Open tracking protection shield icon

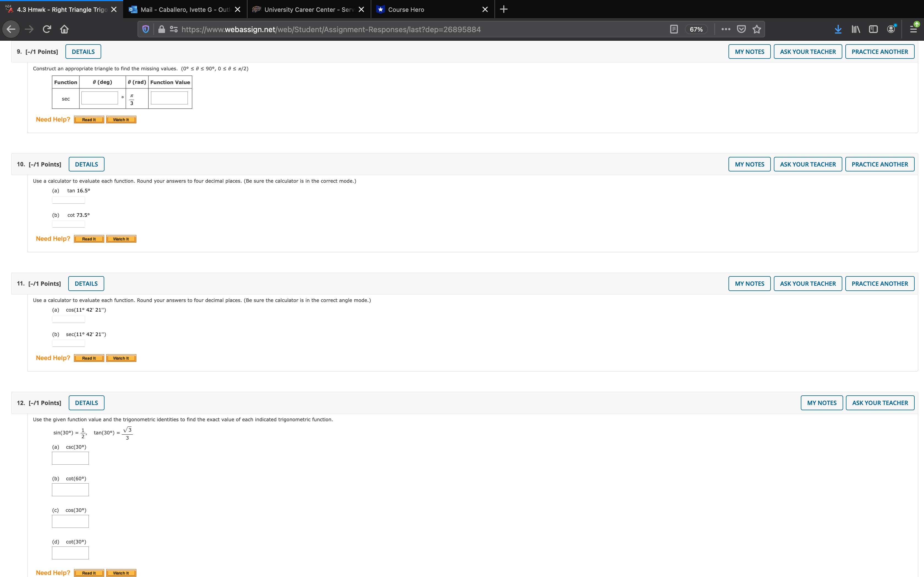(145, 29)
